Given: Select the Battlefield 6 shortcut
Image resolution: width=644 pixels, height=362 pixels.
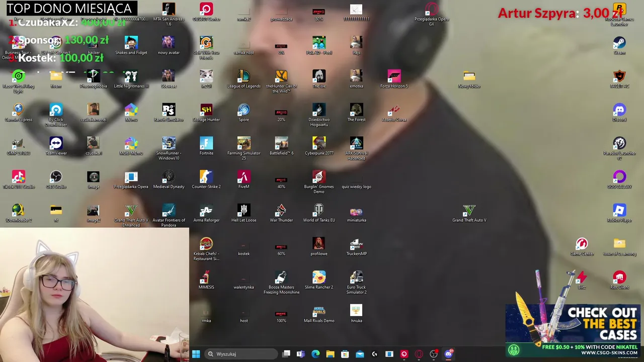Looking at the screenshot, I should tap(281, 146).
